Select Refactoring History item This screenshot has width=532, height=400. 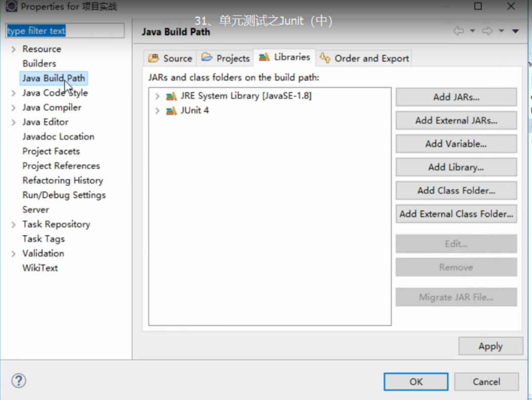pyautogui.click(x=63, y=181)
